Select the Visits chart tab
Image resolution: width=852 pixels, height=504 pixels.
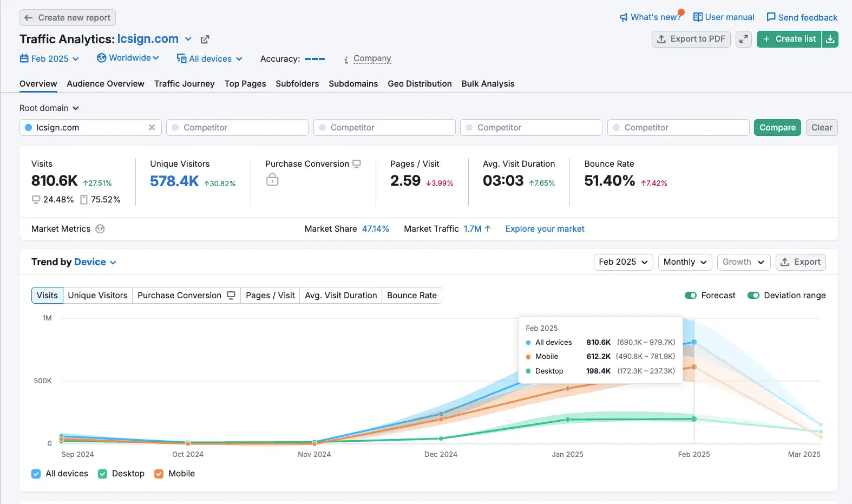pos(47,296)
